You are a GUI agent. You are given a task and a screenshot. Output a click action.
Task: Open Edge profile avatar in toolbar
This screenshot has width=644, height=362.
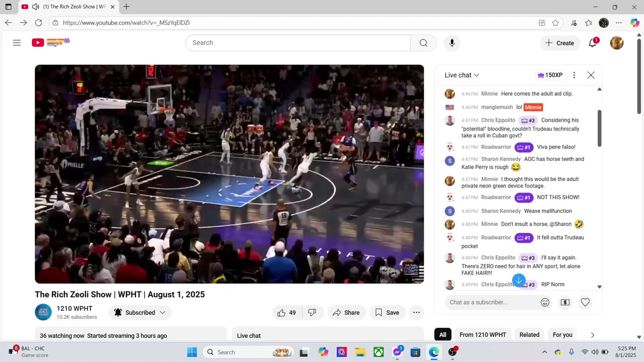[604, 23]
